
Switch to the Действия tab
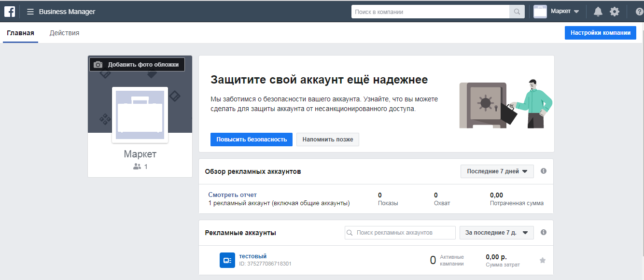pos(64,33)
